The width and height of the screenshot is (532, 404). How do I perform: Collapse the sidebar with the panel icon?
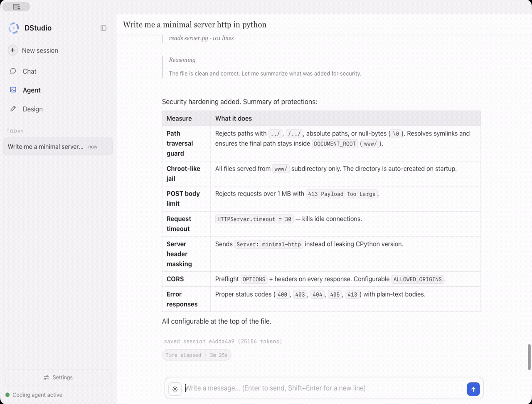pyautogui.click(x=103, y=28)
